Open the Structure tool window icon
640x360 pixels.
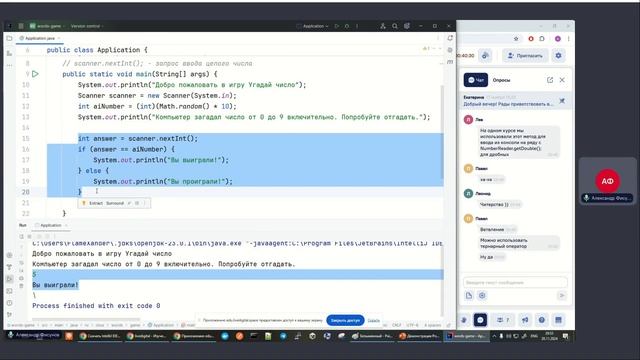(x=9, y=53)
